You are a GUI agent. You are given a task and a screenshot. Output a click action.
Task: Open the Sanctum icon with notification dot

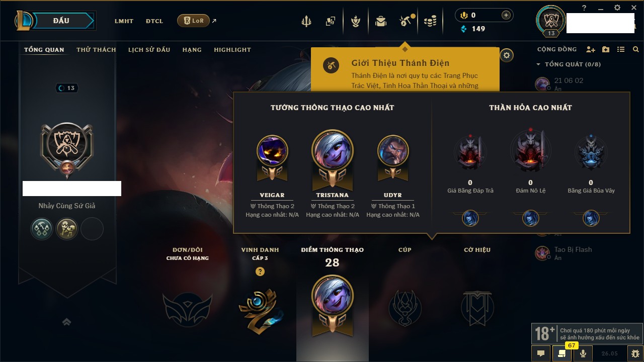pos(406,21)
